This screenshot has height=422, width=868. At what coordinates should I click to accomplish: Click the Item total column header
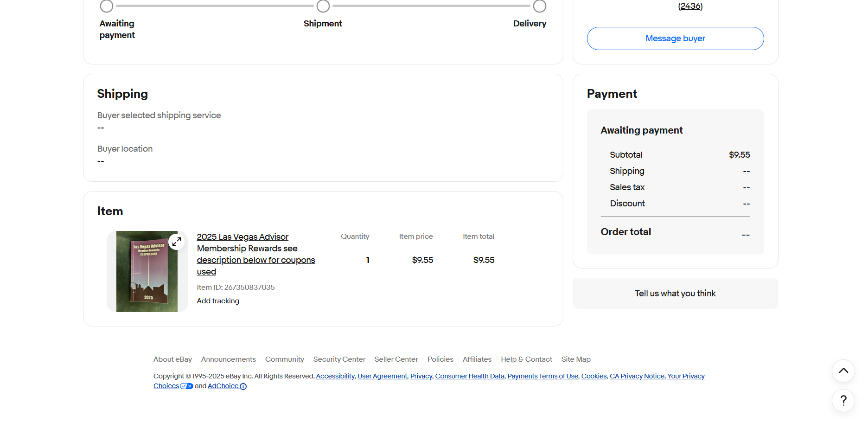(x=479, y=237)
